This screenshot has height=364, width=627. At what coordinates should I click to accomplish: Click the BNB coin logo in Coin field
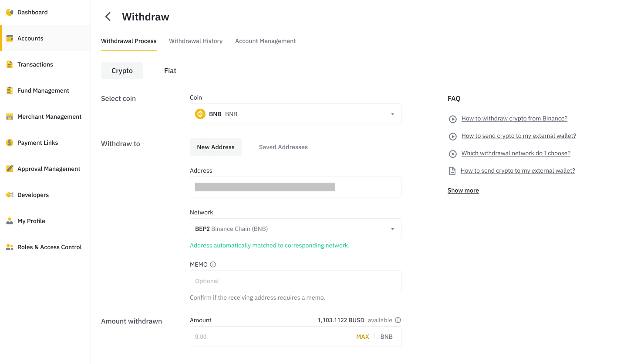[200, 114]
